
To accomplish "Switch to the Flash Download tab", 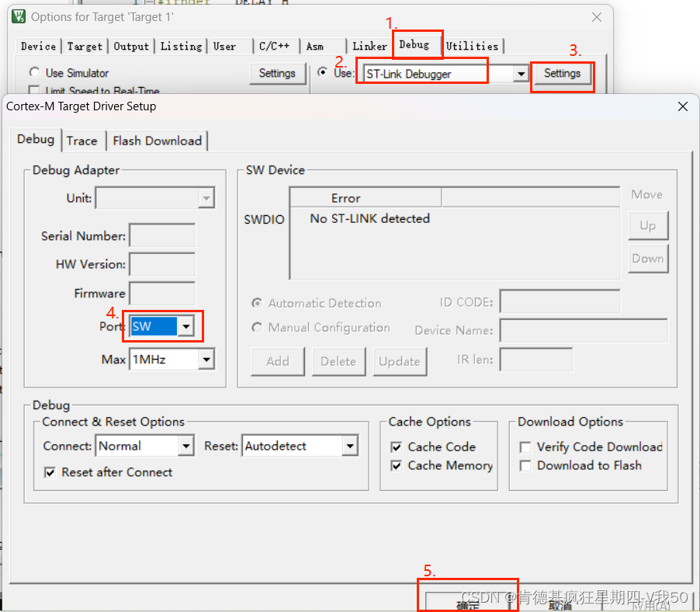I will tap(157, 141).
